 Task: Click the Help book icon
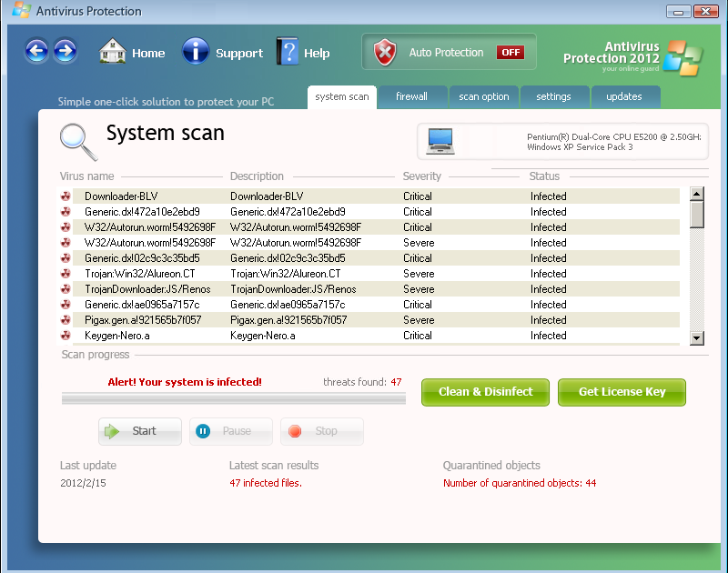coord(288,51)
